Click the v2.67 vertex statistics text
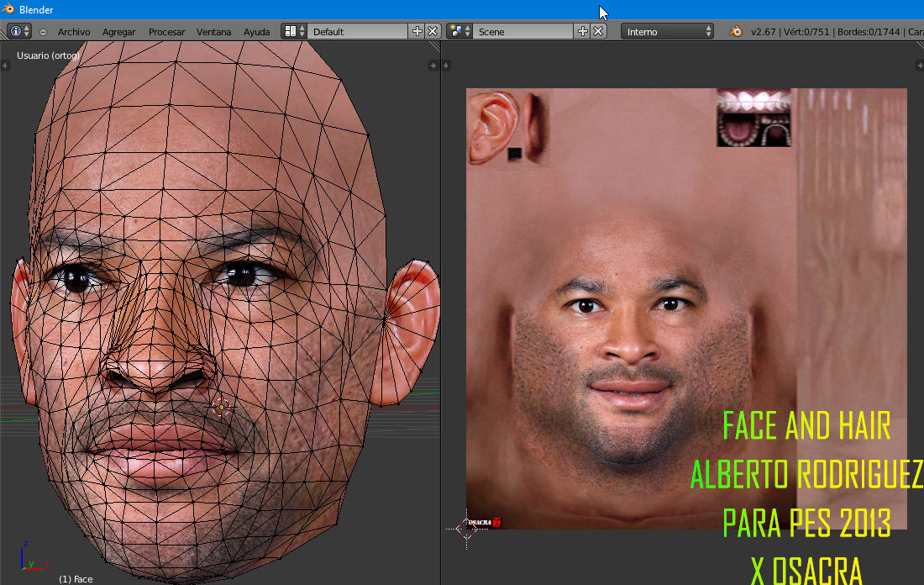Image resolution: width=924 pixels, height=585 pixels. (x=790, y=32)
